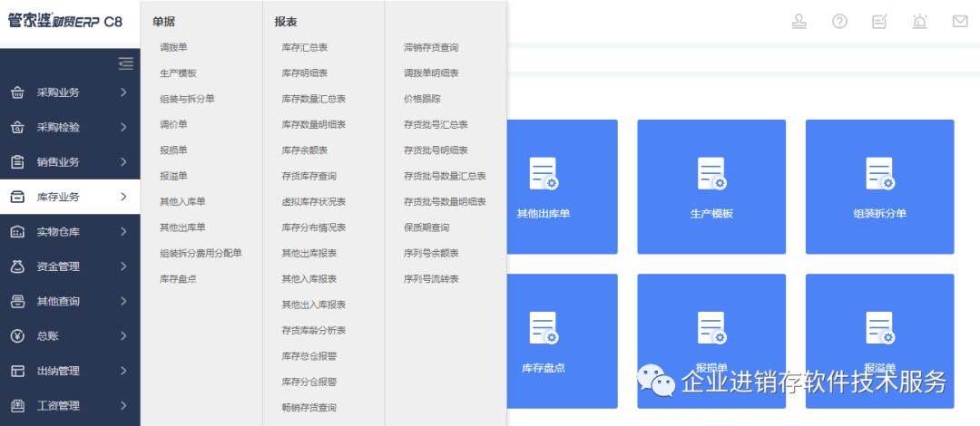Expand the 工资管理 sidebar menu
980x426 pixels.
(x=70, y=405)
